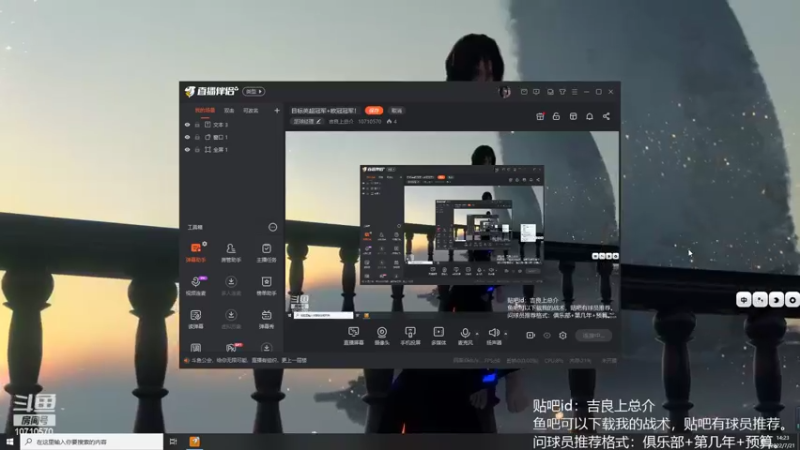The image size is (800, 450).
Task: Click the Windows taskbar search box
Action: (x=92, y=441)
